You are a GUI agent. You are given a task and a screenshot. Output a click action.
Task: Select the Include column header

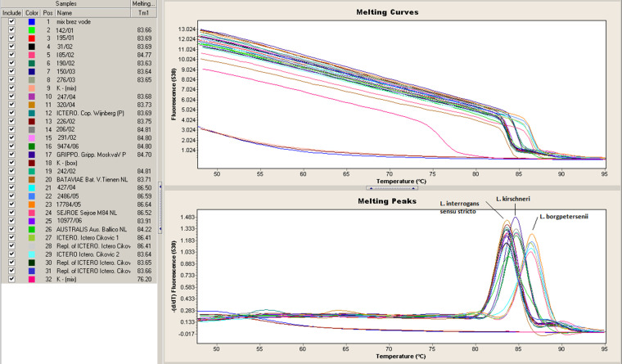pyautogui.click(x=11, y=13)
